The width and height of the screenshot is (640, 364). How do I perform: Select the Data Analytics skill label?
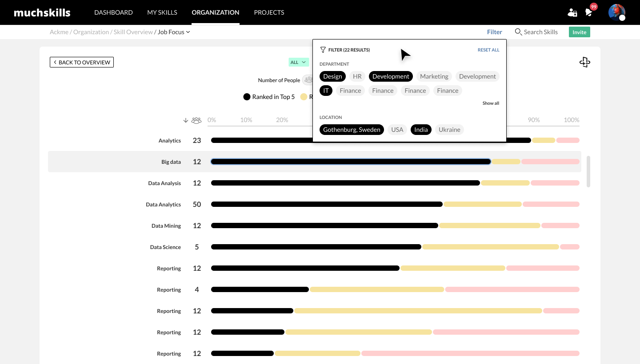coord(164,205)
